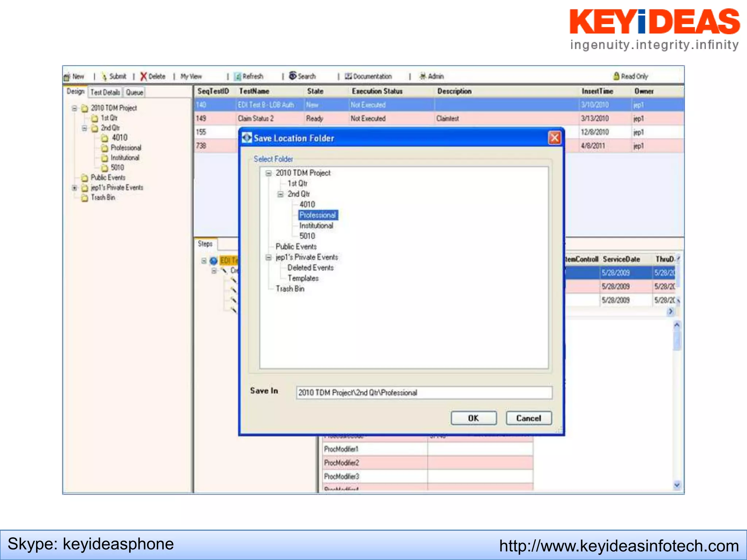The image size is (747, 560).
Task: Click the blue globe icon in Steps tree
Action: pyautogui.click(x=214, y=261)
